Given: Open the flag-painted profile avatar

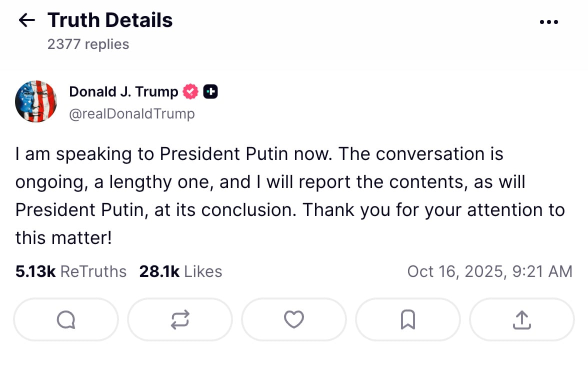Looking at the screenshot, I should coord(36,101).
